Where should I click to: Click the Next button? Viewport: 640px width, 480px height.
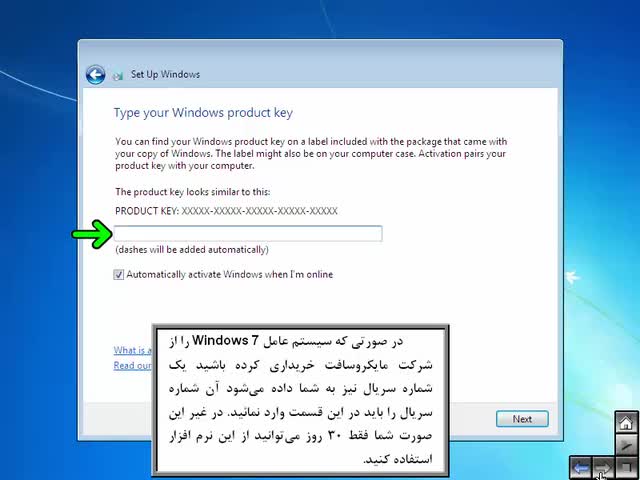522,419
